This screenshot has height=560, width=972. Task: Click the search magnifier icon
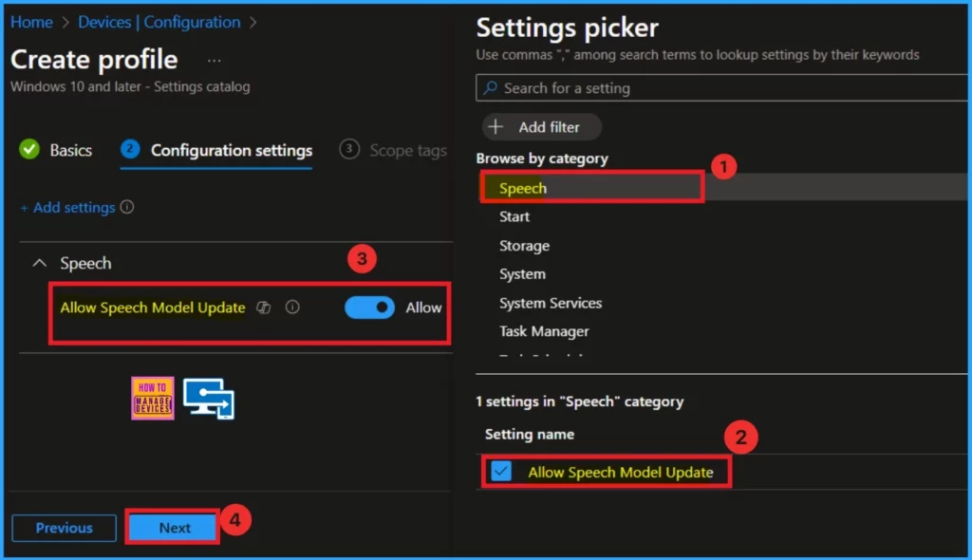pos(491,88)
